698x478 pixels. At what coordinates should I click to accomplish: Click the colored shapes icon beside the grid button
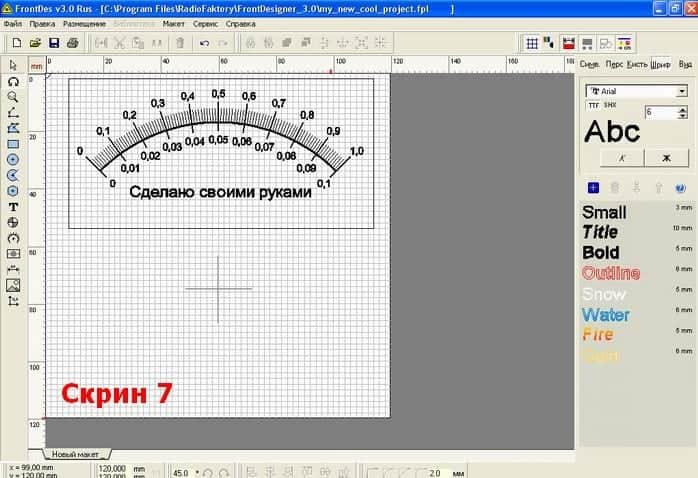coord(549,43)
